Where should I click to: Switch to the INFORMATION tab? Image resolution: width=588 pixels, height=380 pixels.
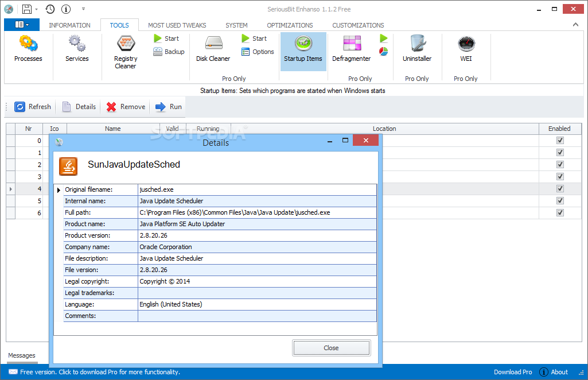coord(69,25)
